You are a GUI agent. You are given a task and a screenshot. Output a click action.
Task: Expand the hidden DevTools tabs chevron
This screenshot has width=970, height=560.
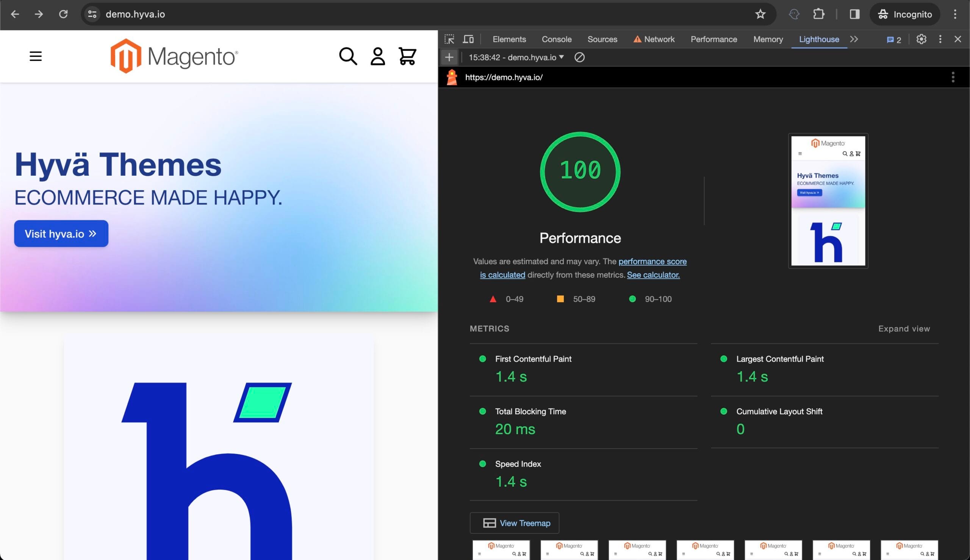click(854, 39)
